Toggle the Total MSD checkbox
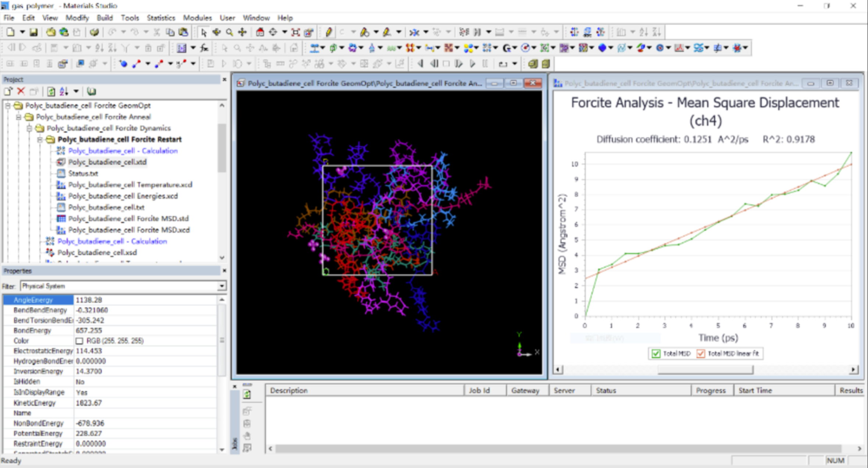868x468 pixels. point(655,354)
